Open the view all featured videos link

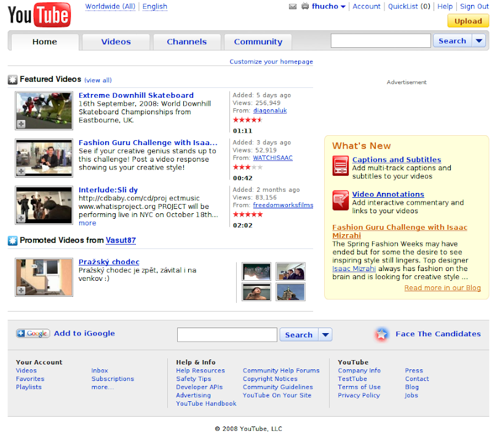pyautogui.click(x=98, y=80)
